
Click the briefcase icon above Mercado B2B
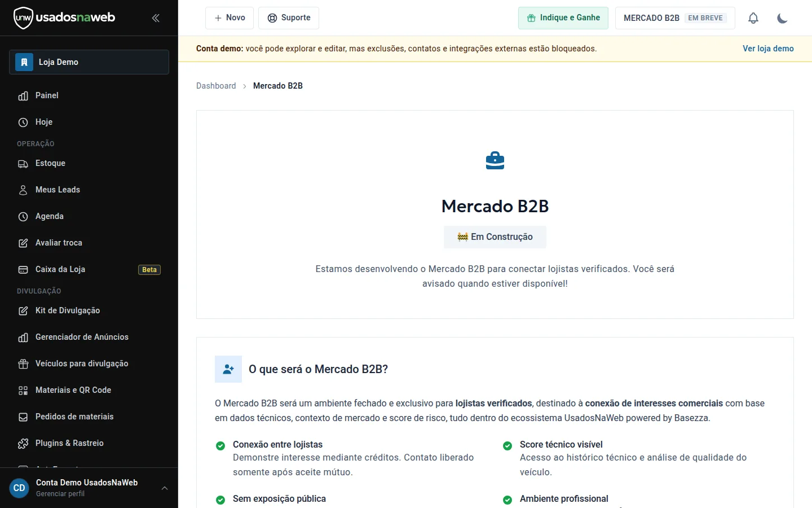pos(495,161)
